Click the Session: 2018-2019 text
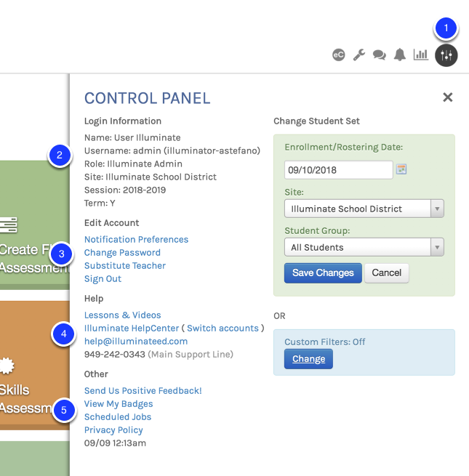The width and height of the screenshot is (469, 476). 125,190
